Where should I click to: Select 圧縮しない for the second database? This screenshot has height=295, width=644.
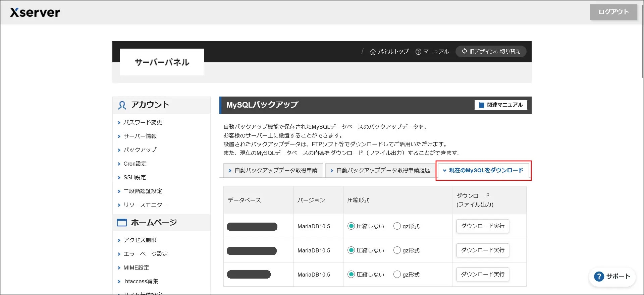click(351, 250)
